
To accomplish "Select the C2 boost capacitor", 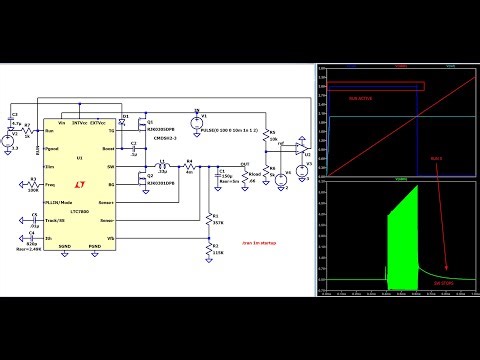I will coord(134,149).
